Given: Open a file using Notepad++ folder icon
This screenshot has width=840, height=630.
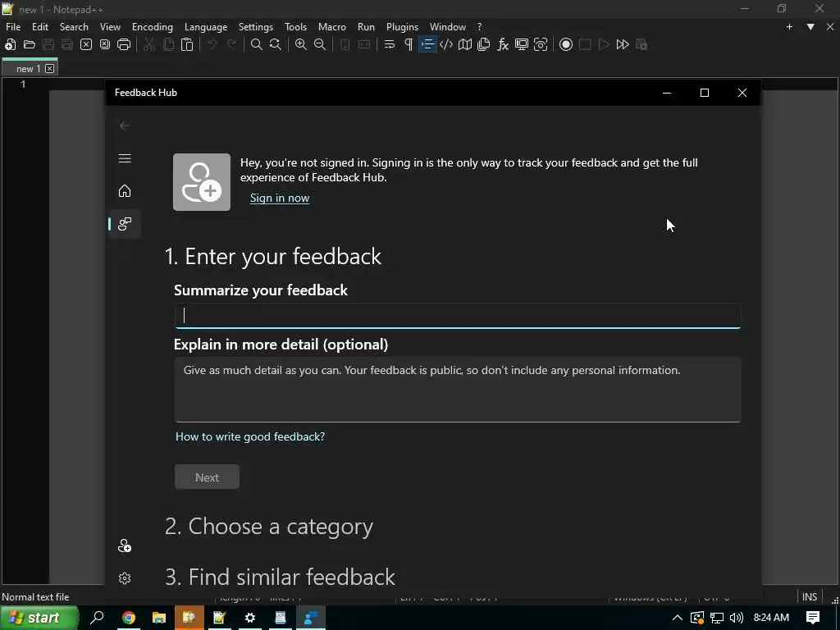Looking at the screenshot, I should click(30, 44).
